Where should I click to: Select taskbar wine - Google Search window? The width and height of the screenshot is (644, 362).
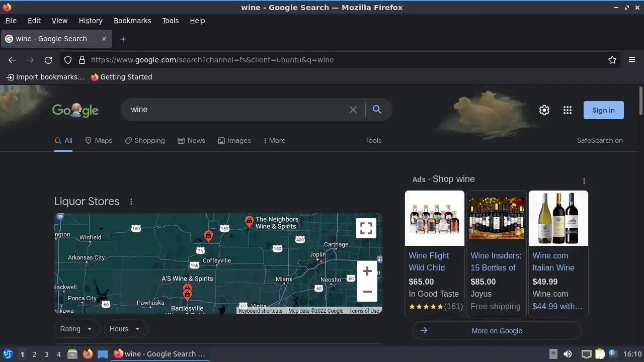click(x=159, y=354)
